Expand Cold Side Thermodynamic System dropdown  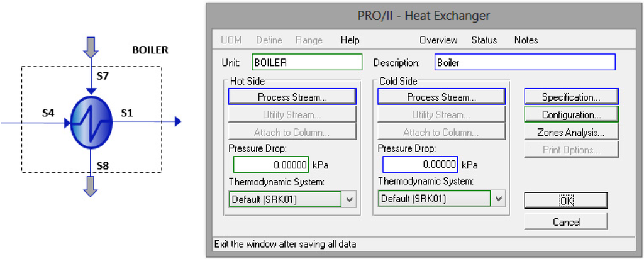tap(499, 199)
